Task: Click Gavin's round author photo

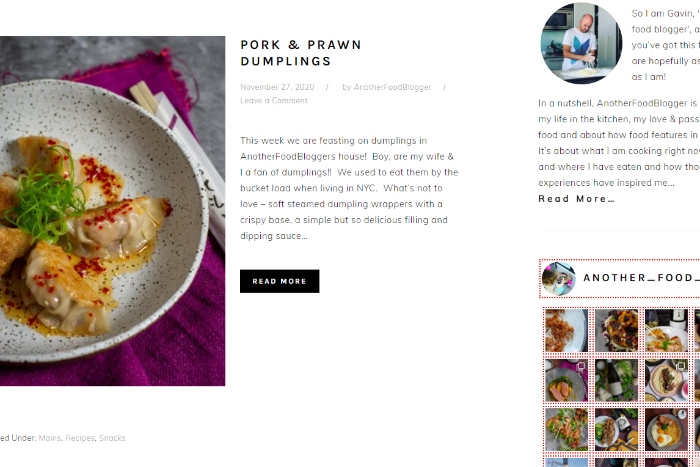Action: click(581, 42)
